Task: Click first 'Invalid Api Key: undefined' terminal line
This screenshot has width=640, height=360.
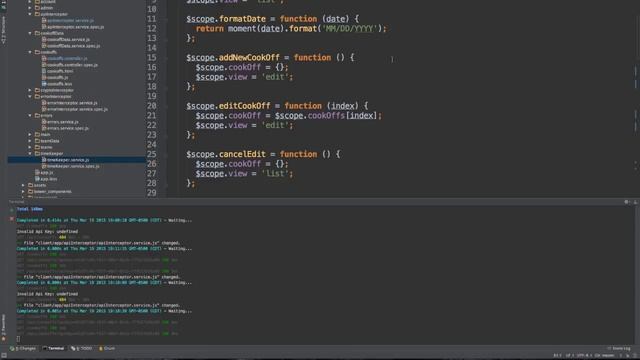Action: 47,231
